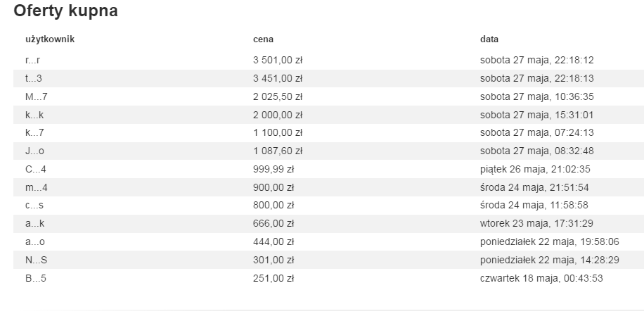The height and width of the screenshot is (314, 644).
Task: Click the 'Oferty kupna' heading
Action: click(65, 12)
